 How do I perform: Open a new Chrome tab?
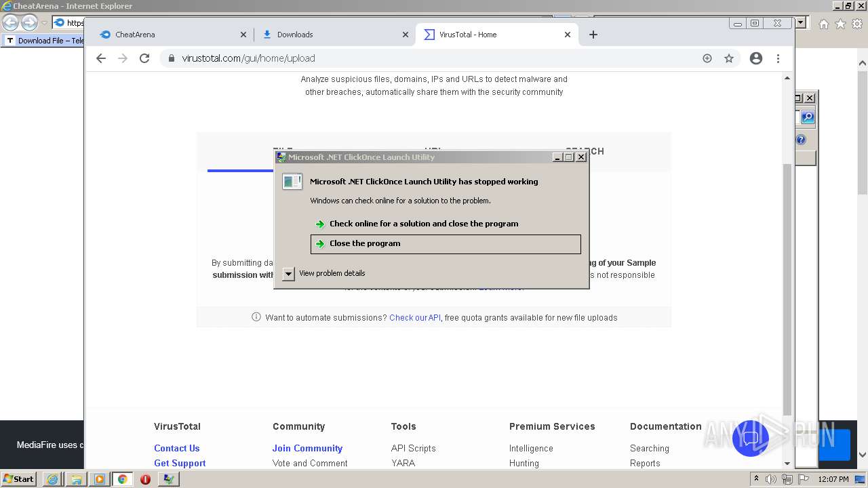pyautogui.click(x=593, y=35)
